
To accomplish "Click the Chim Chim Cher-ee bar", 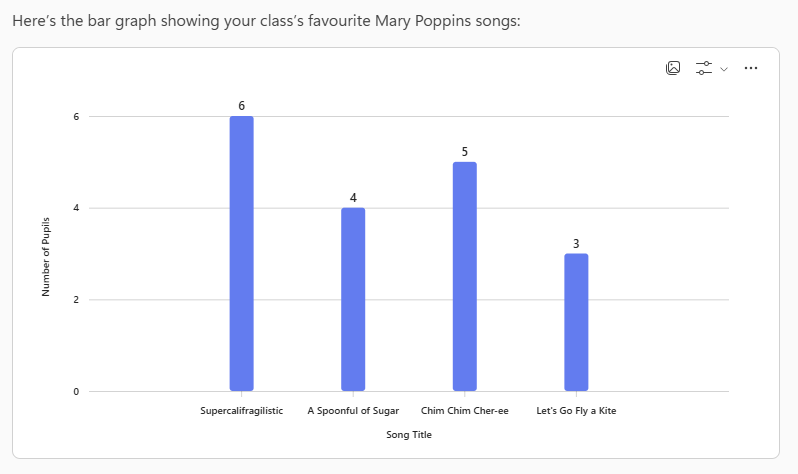I will pos(464,276).
